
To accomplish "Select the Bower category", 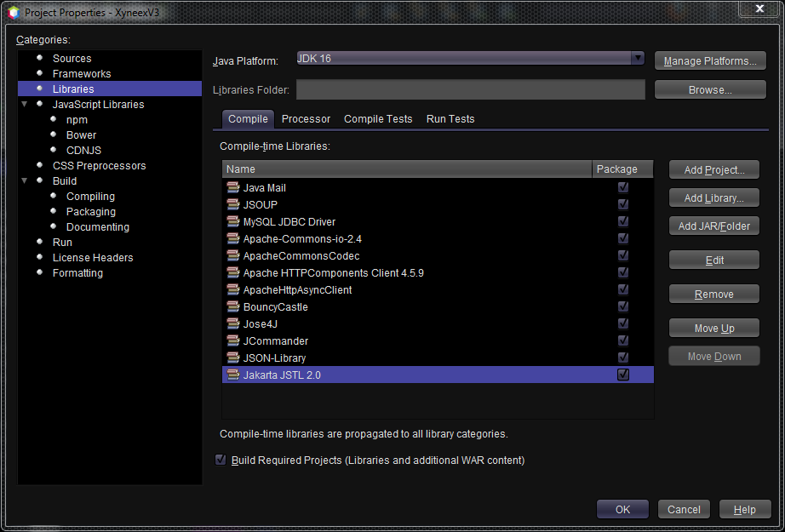I will click(81, 134).
